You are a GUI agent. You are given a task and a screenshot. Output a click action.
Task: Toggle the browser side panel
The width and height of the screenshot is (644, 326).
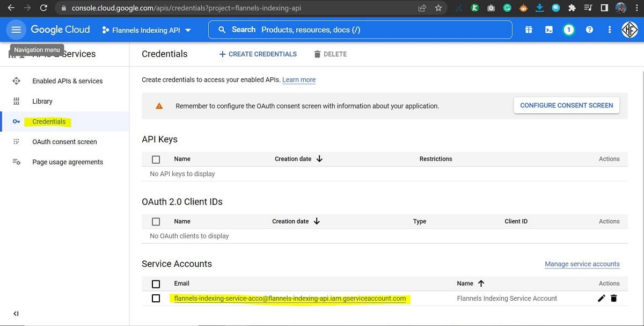pyautogui.click(x=604, y=8)
